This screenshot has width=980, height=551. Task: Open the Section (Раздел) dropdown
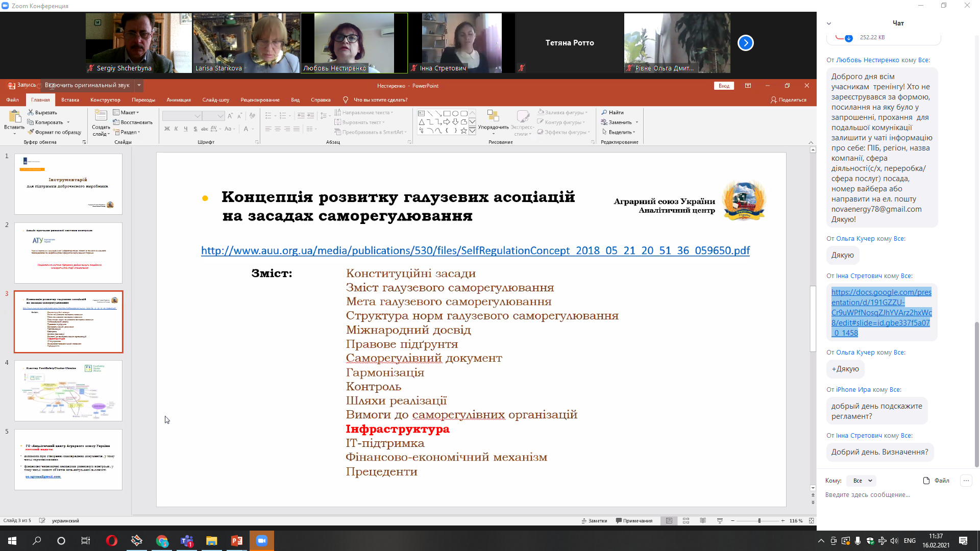point(127,132)
